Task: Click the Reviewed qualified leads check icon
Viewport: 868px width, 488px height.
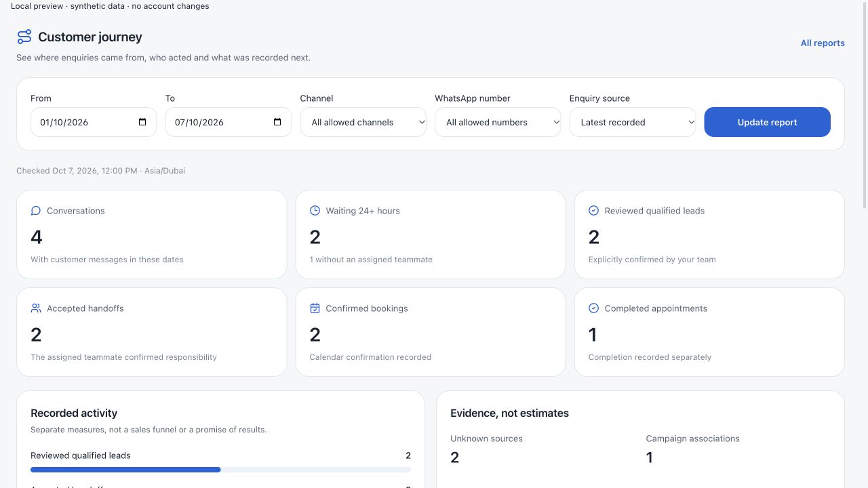Action: tap(593, 211)
